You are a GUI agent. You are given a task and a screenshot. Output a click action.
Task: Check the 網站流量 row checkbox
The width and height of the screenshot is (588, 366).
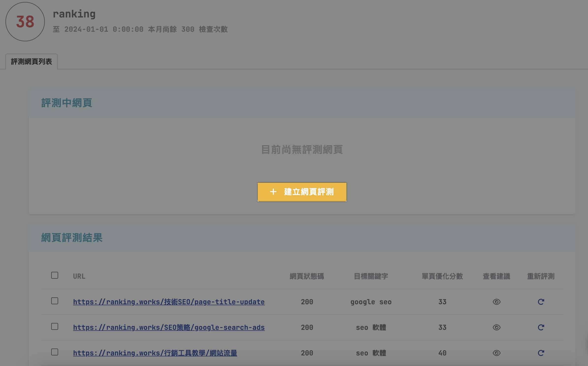[55, 352]
